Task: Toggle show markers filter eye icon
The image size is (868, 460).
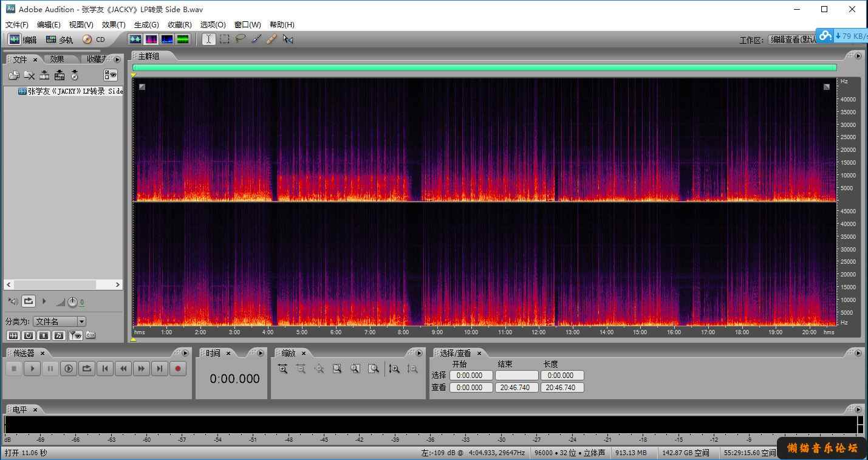Action: click(75, 335)
